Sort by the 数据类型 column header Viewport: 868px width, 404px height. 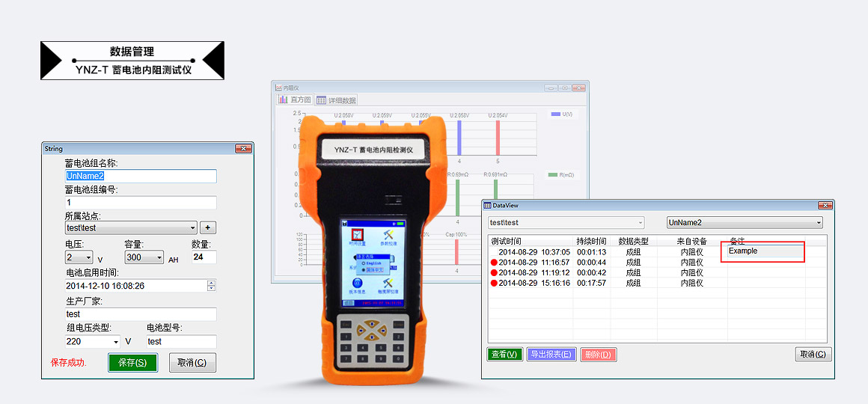pyautogui.click(x=634, y=242)
